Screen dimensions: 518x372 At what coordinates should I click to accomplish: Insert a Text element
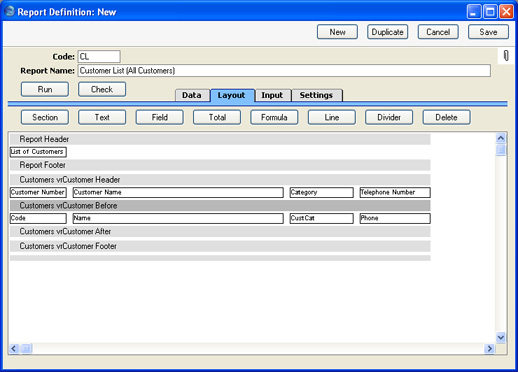pyautogui.click(x=102, y=117)
